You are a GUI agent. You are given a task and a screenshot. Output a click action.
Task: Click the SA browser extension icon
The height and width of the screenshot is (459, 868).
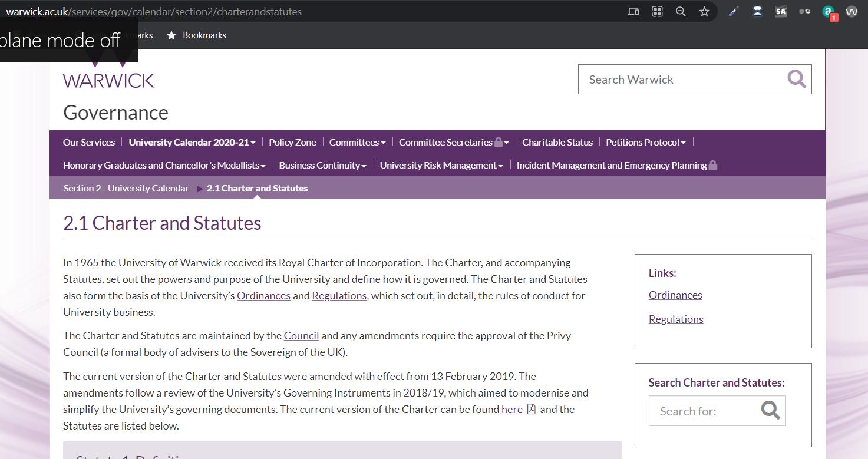tap(781, 12)
